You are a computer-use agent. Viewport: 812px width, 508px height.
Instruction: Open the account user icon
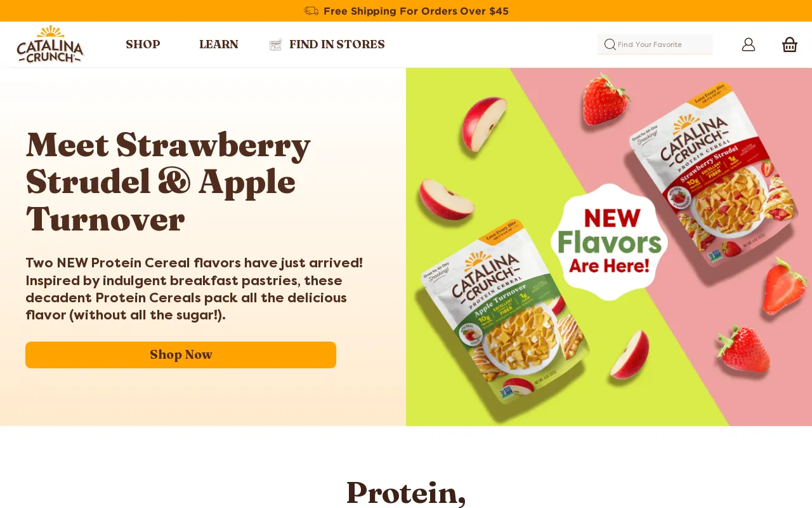[749, 44]
